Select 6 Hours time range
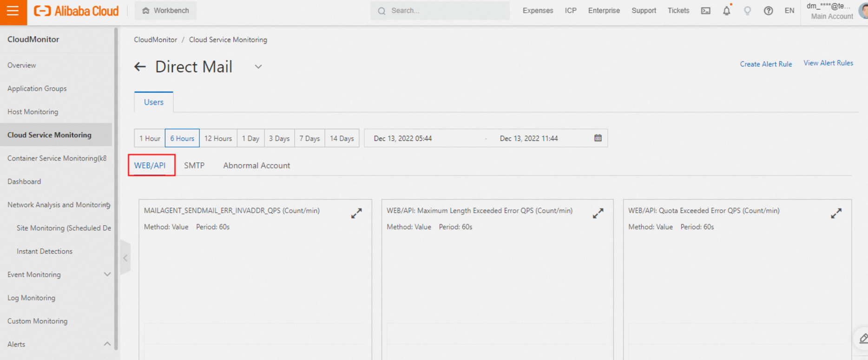 point(182,138)
